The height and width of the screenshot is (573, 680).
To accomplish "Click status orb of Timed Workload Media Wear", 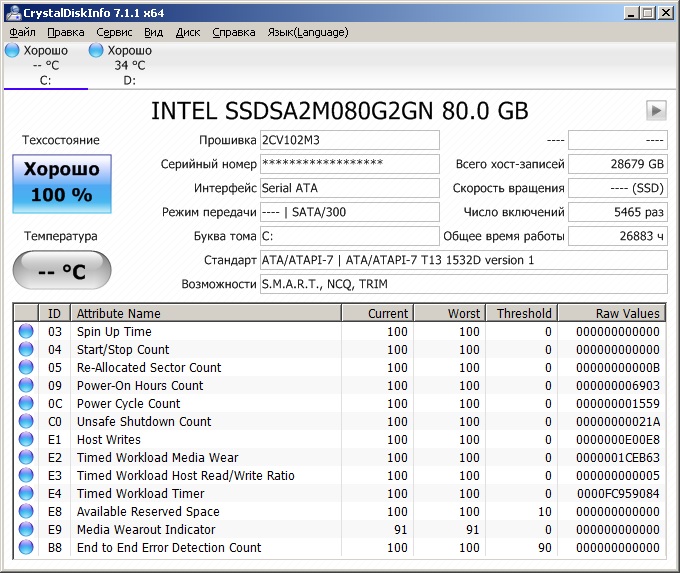I will (x=26, y=457).
